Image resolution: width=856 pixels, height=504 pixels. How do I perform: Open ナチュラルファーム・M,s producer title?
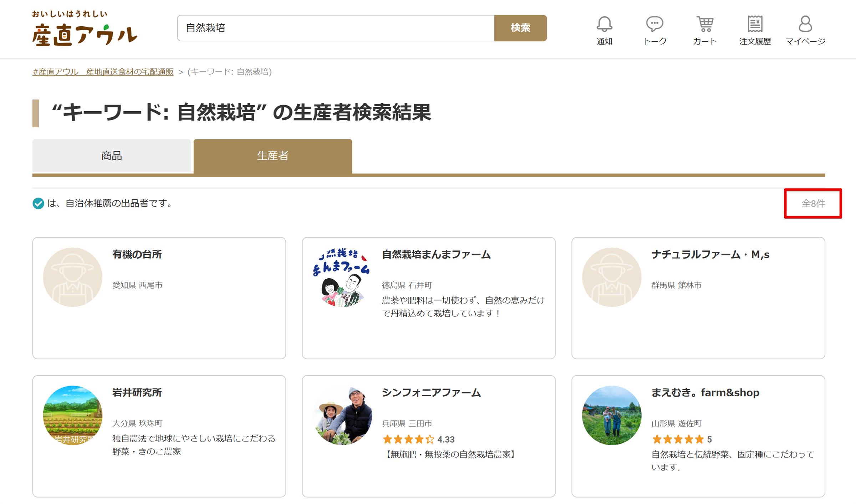point(710,254)
